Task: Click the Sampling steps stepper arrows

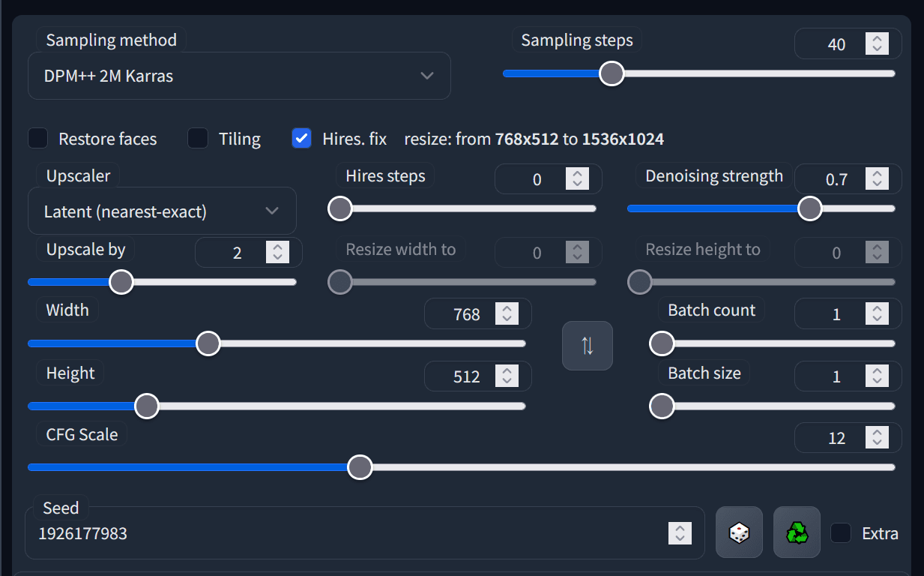Action: coord(876,43)
